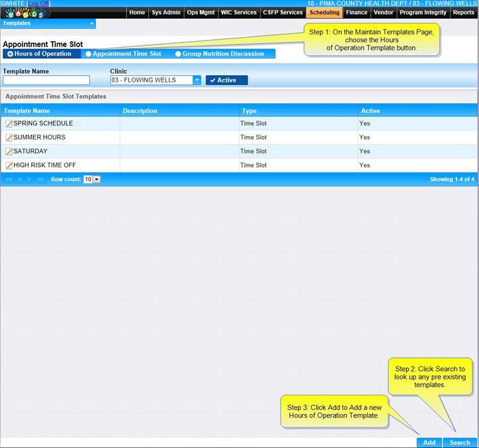Click the Search button
479x448 pixels.
460,443
